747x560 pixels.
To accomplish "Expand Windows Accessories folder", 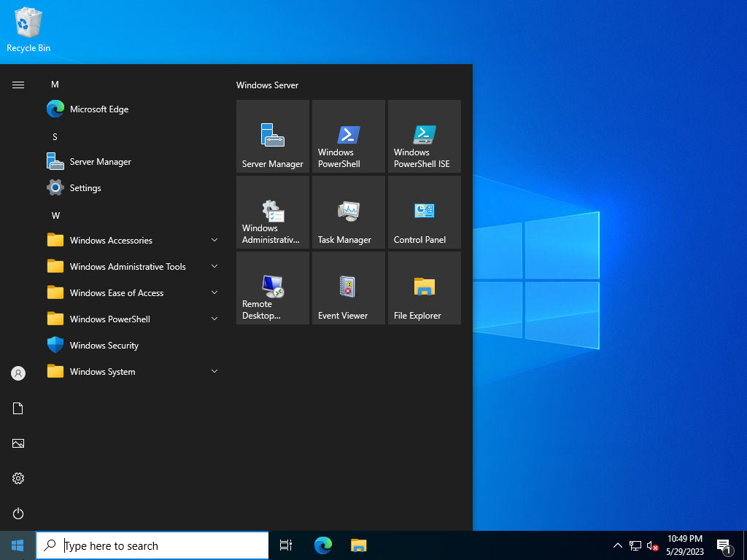I will pos(133,240).
